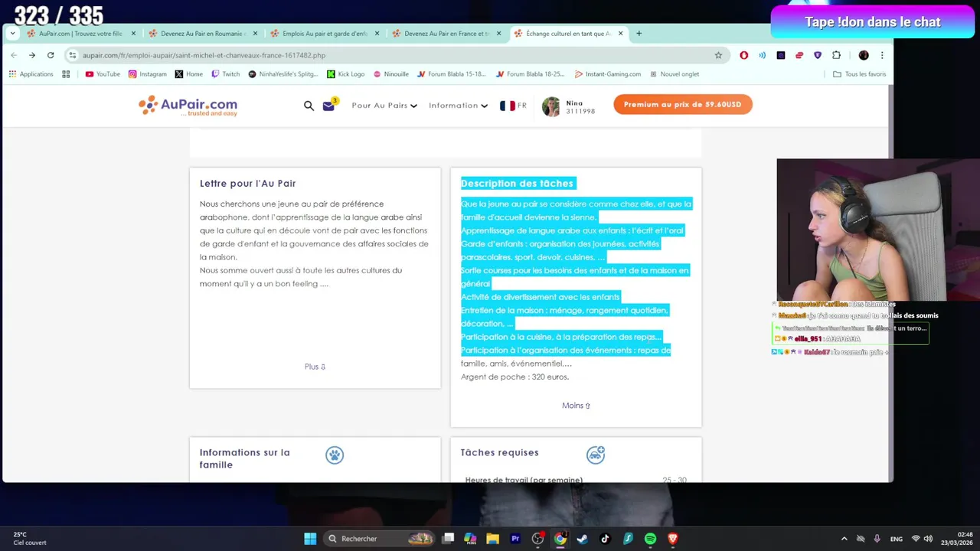Open a new browser tab

[639, 34]
